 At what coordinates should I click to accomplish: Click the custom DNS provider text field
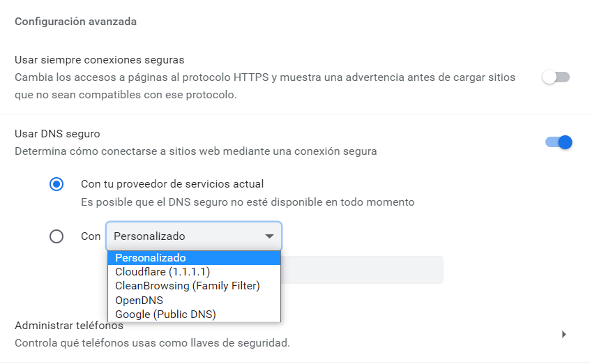click(363, 270)
